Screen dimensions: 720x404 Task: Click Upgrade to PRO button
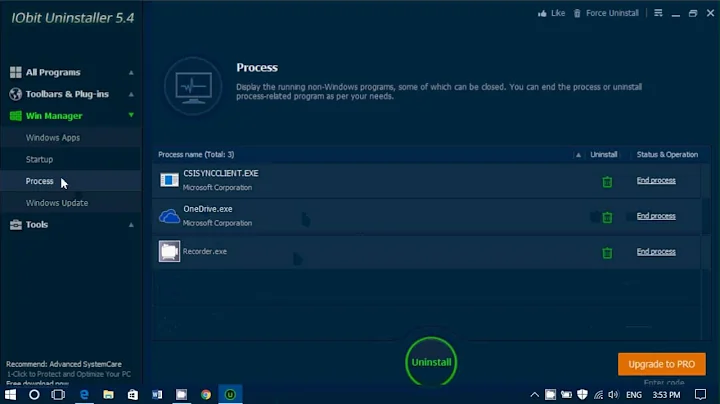[x=662, y=364]
